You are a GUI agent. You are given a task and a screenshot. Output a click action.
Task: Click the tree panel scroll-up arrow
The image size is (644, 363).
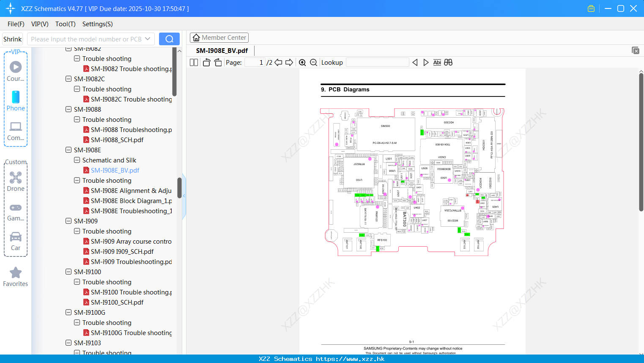(179, 51)
